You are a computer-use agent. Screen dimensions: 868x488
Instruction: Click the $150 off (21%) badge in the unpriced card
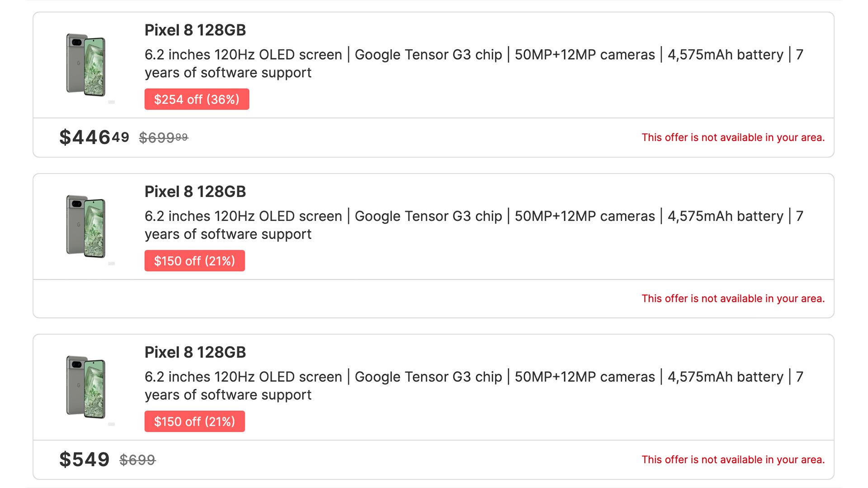[x=194, y=261]
